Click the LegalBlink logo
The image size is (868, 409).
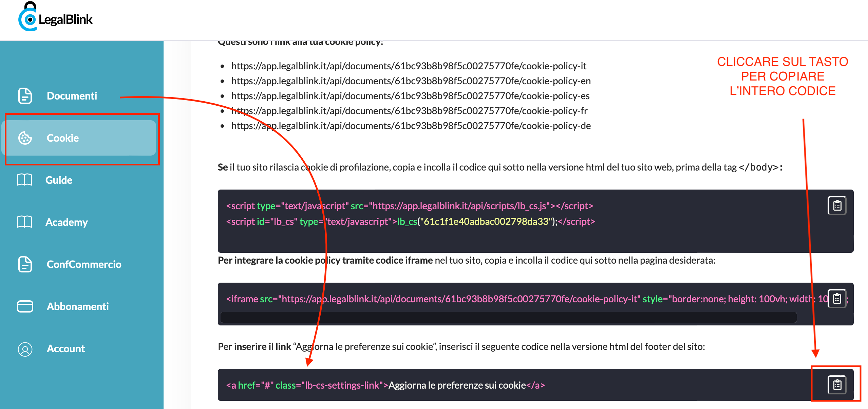[x=55, y=17]
